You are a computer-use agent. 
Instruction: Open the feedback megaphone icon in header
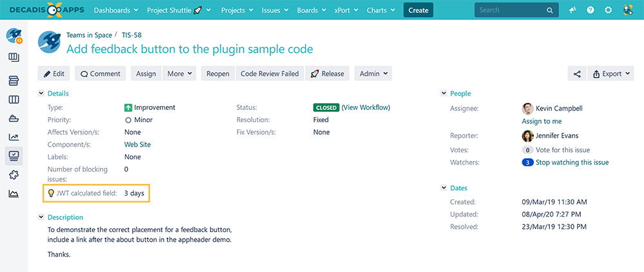point(573,10)
